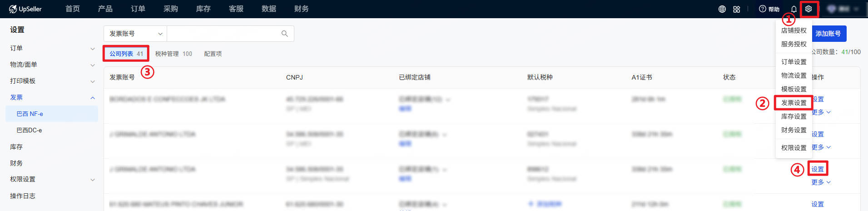Open the 订单 top menu
Image resolution: width=868 pixels, height=211 pixels.
138,9
